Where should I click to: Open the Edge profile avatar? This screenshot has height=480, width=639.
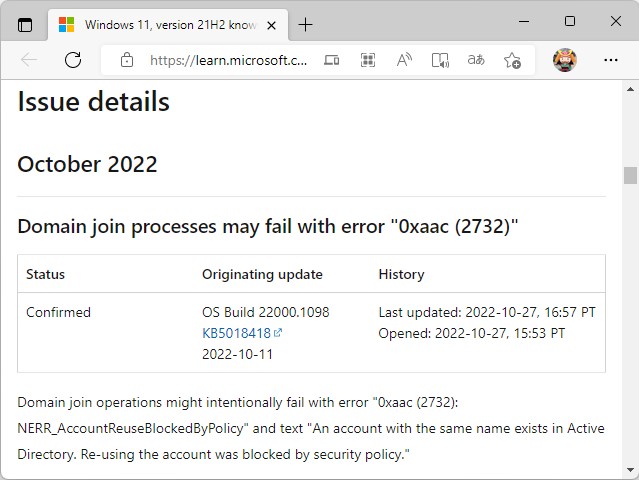click(565, 60)
